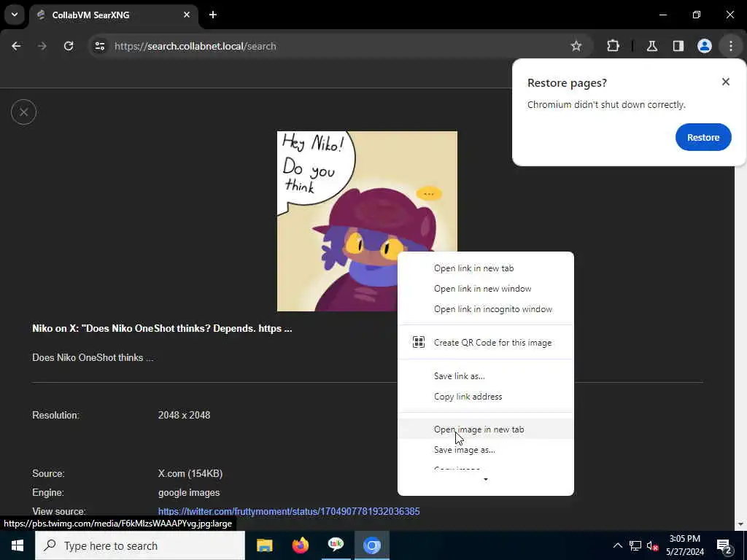
Task: Open the talk chat app on taskbar
Action: (x=336, y=545)
